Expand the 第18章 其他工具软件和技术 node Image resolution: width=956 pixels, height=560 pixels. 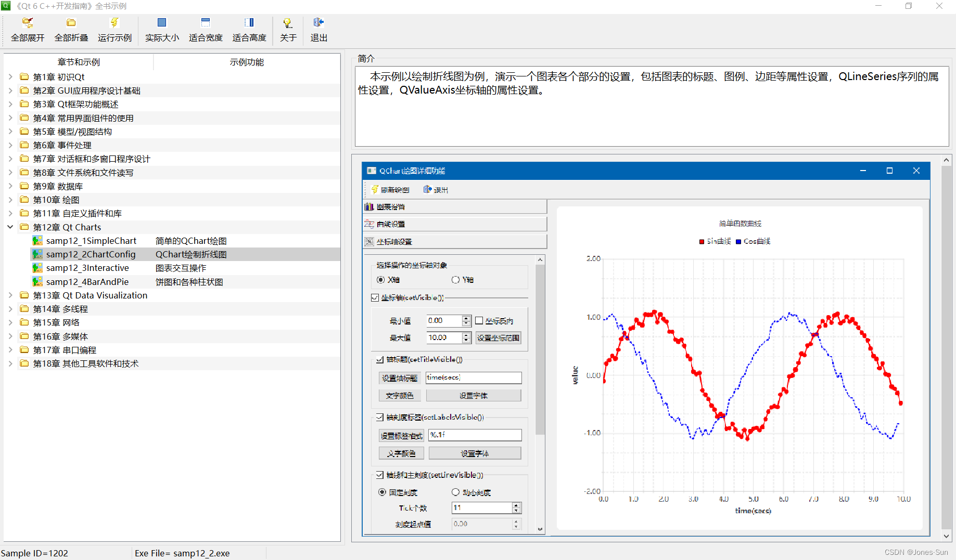[x=10, y=363]
